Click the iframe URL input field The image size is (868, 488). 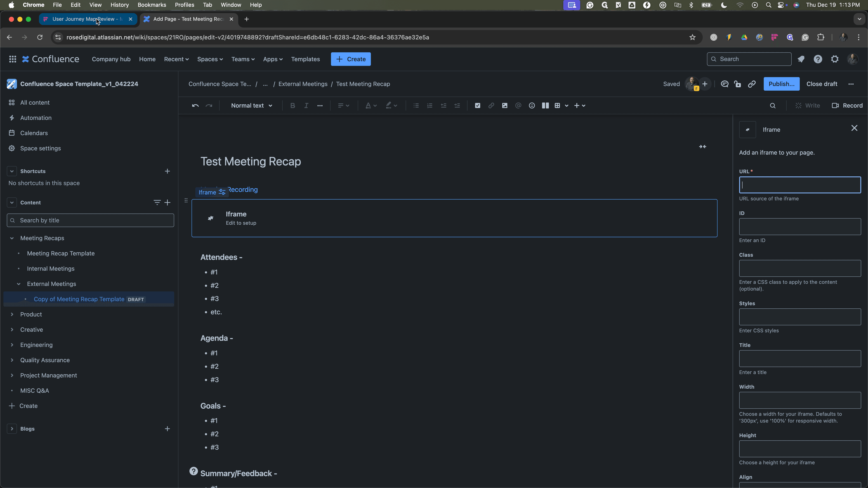tap(800, 185)
